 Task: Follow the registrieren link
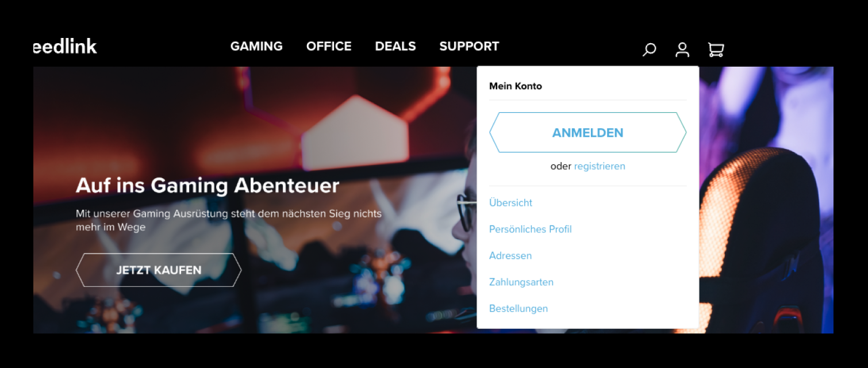[600, 166]
